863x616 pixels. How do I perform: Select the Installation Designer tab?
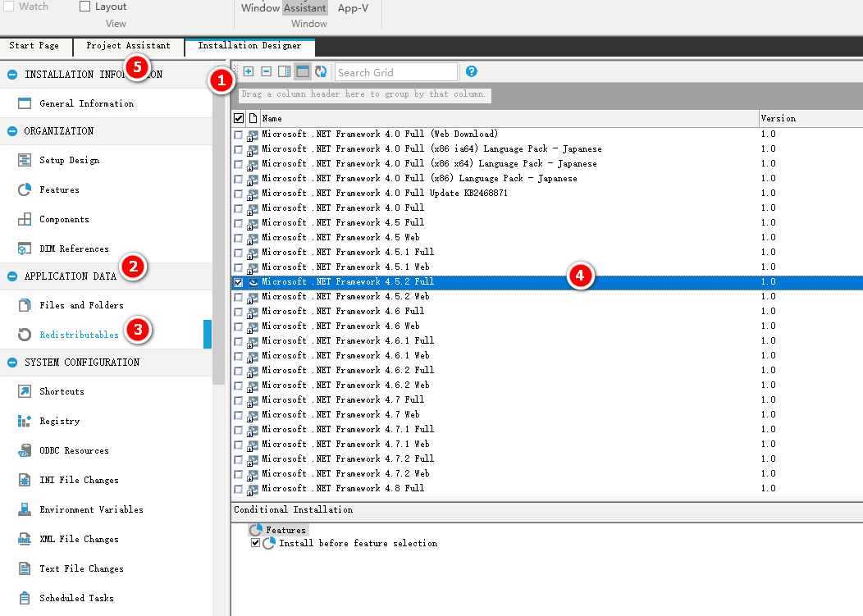249,46
